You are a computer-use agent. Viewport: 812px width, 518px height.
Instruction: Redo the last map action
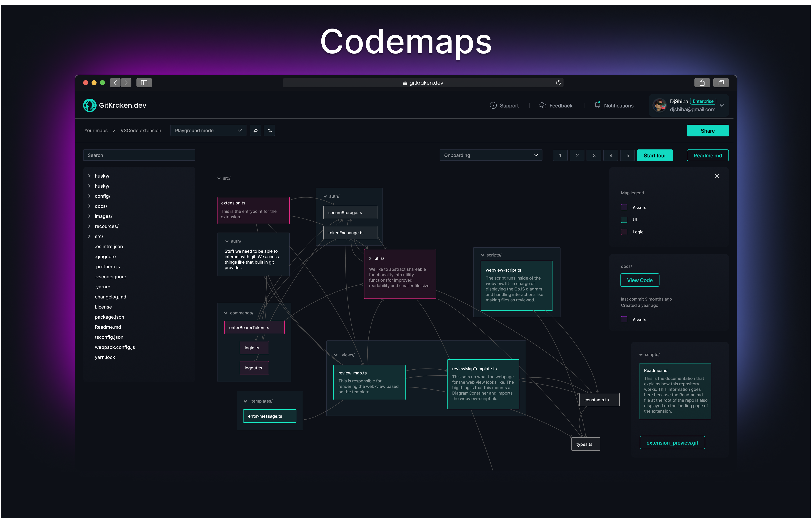269,131
